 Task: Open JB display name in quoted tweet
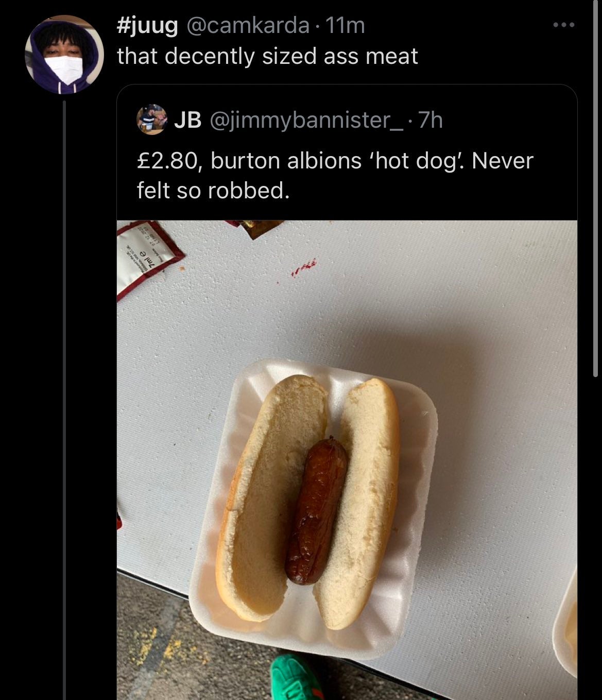[x=187, y=119]
